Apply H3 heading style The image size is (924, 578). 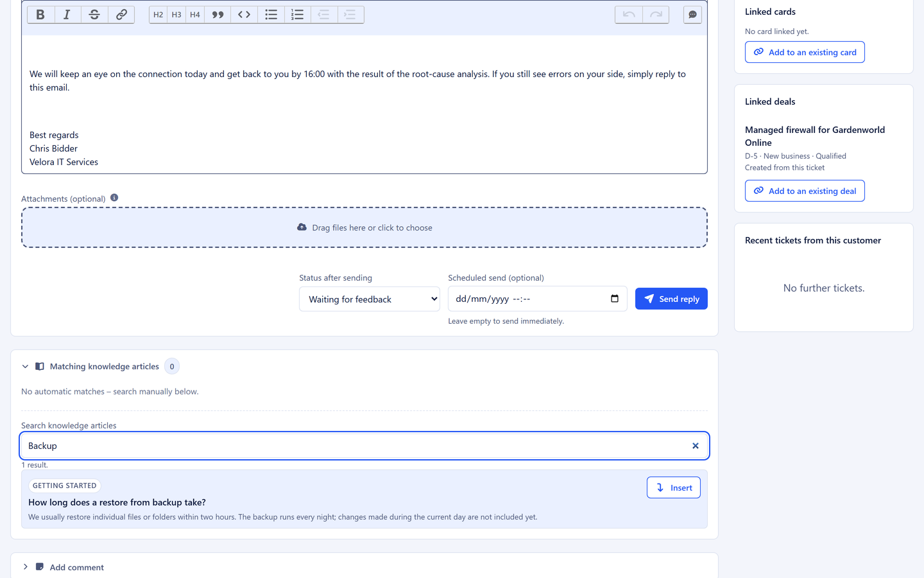click(176, 15)
